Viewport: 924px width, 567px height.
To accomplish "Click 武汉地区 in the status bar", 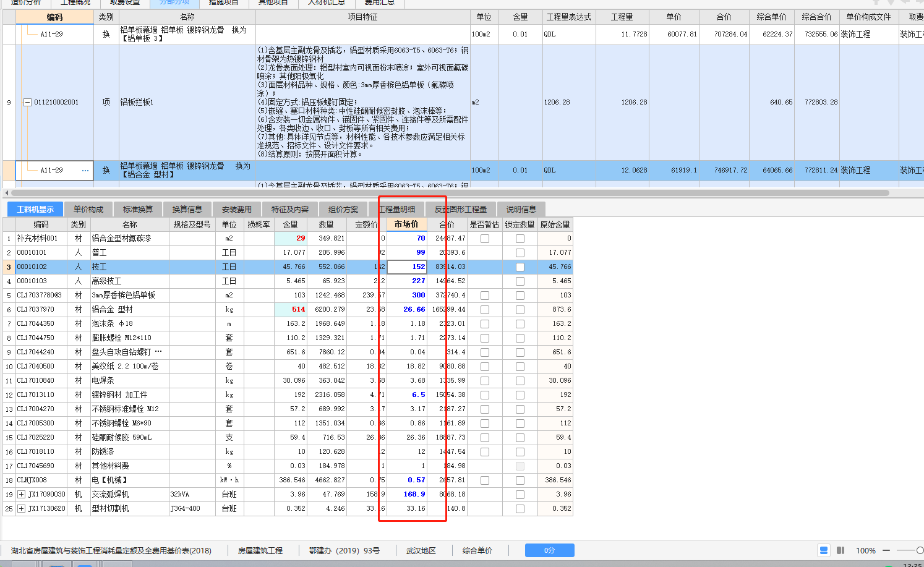I will 421,550.
